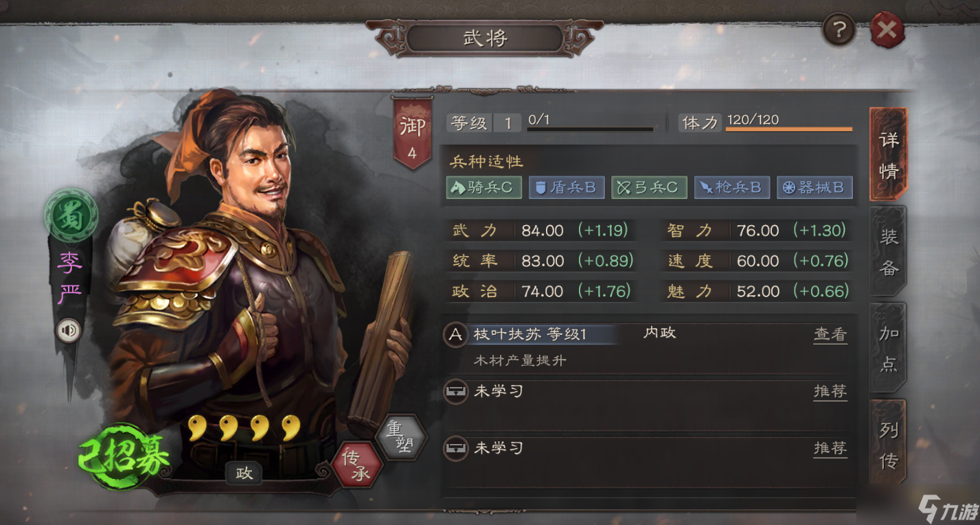The height and width of the screenshot is (525, 980).
Task: Tap the 御 4 cost banner
Action: coord(412,135)
